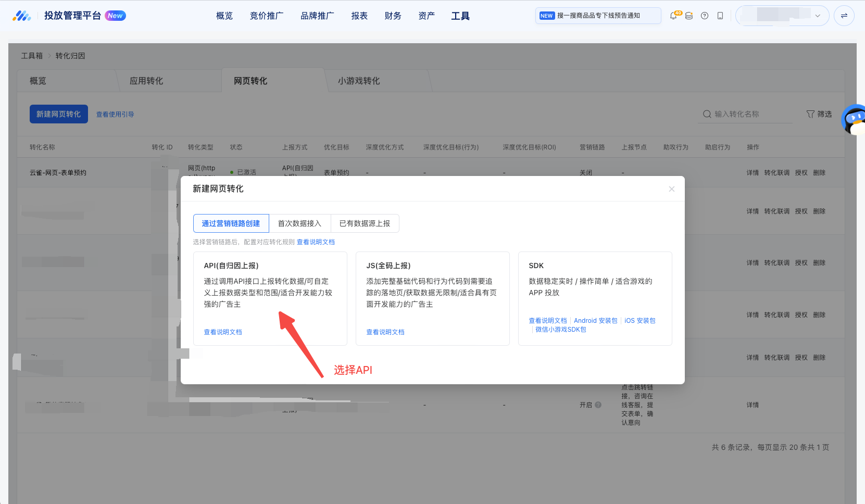Screen dimensions: 865x504
Task: Open 查看说明文档 in the SDK card
Action: (548, 321)
